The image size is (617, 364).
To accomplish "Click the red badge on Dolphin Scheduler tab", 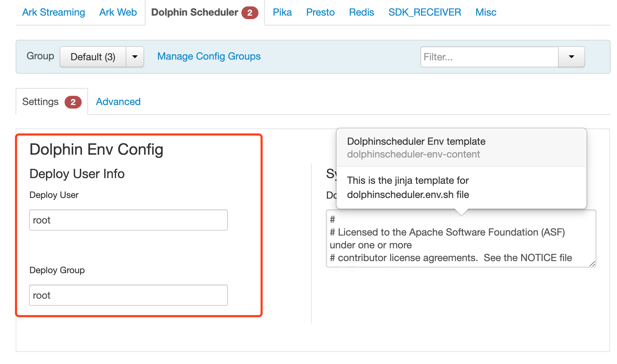I will click(250, 13).
